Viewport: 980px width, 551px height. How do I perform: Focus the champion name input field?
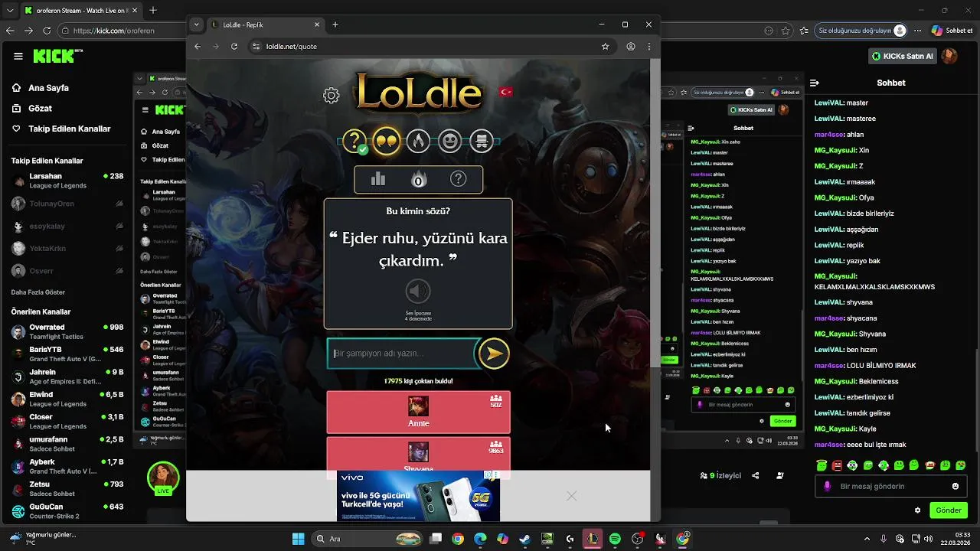click(403, 354)
